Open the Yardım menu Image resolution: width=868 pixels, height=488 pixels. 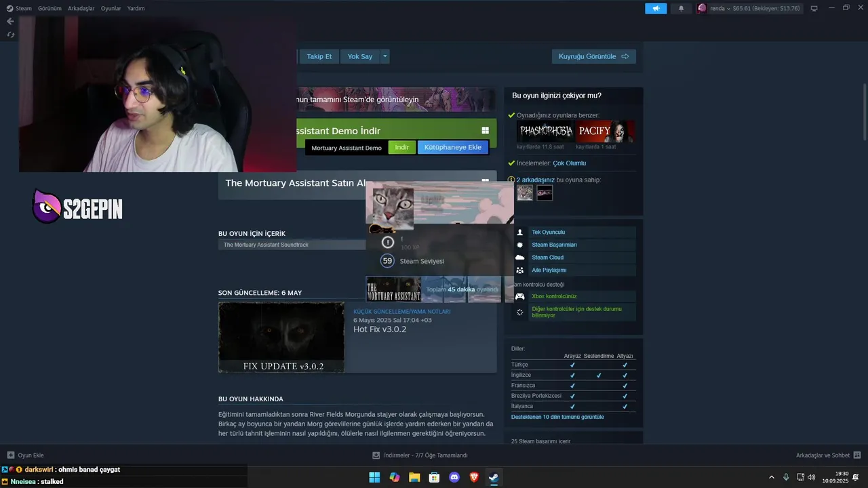[136, 8]
